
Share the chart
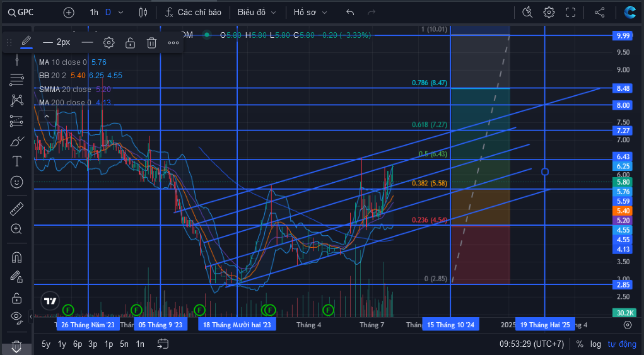[600, 13]
